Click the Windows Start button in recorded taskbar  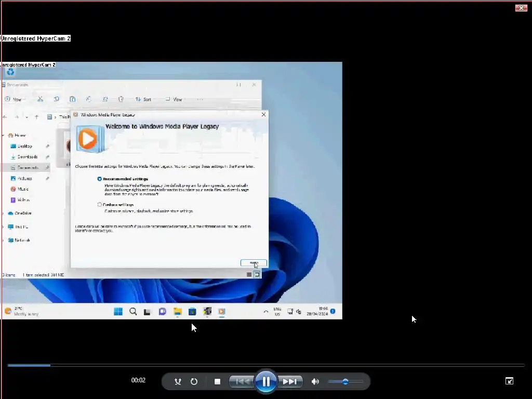[x=118, y=311]
